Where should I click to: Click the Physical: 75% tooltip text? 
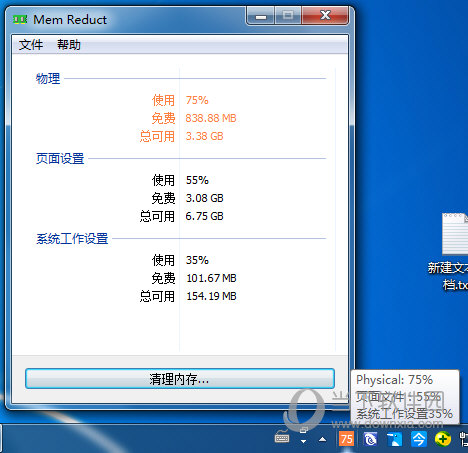click(x=394, y=380)
